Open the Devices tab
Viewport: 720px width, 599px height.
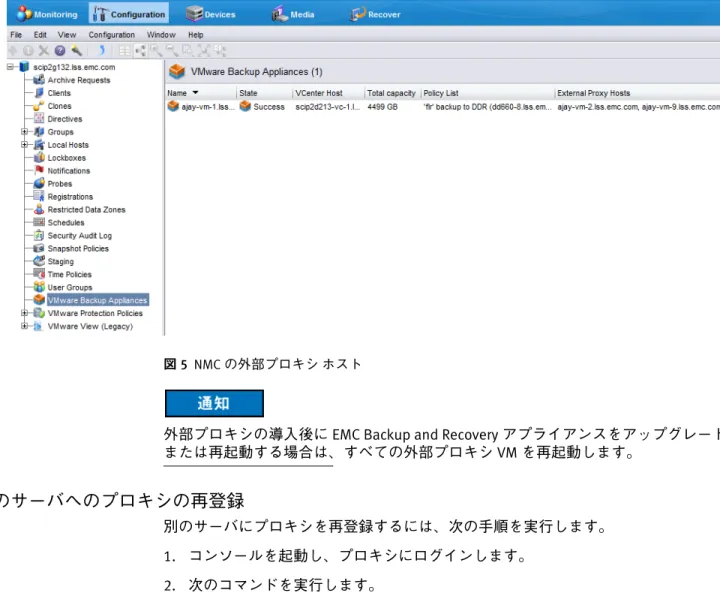pyautogui.click(x=211, y=14)
